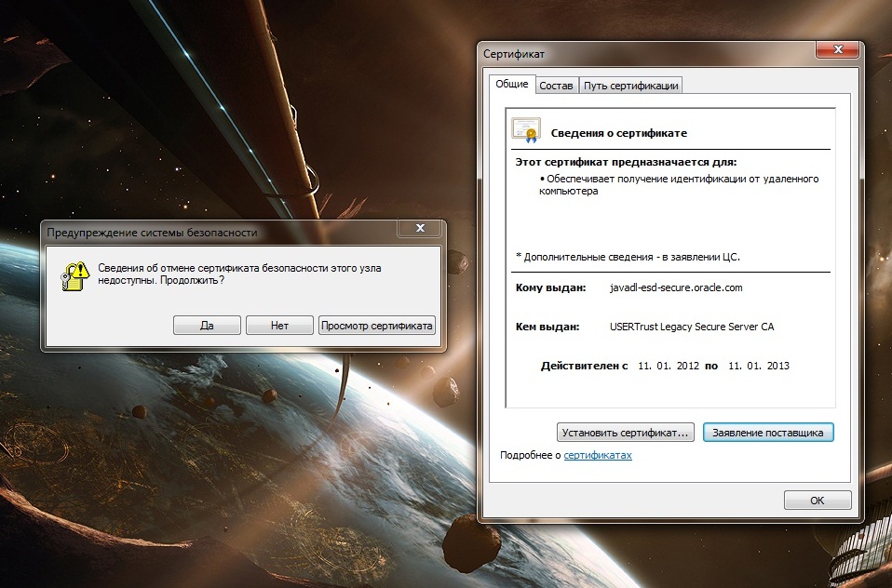Viewport: 892px width, 588px height.
Task: Click the javadl-esd-secure.oracle.com text
Action: [676, 287]
